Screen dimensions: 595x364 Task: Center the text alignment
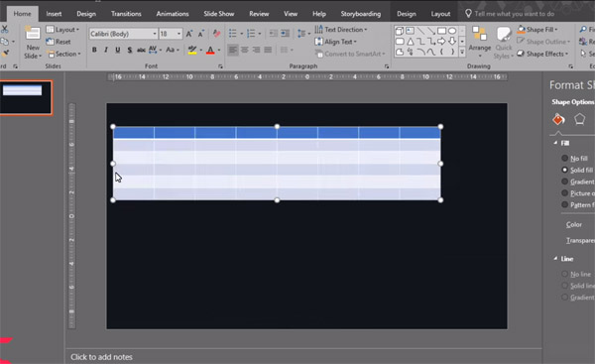tap(245, 50)
